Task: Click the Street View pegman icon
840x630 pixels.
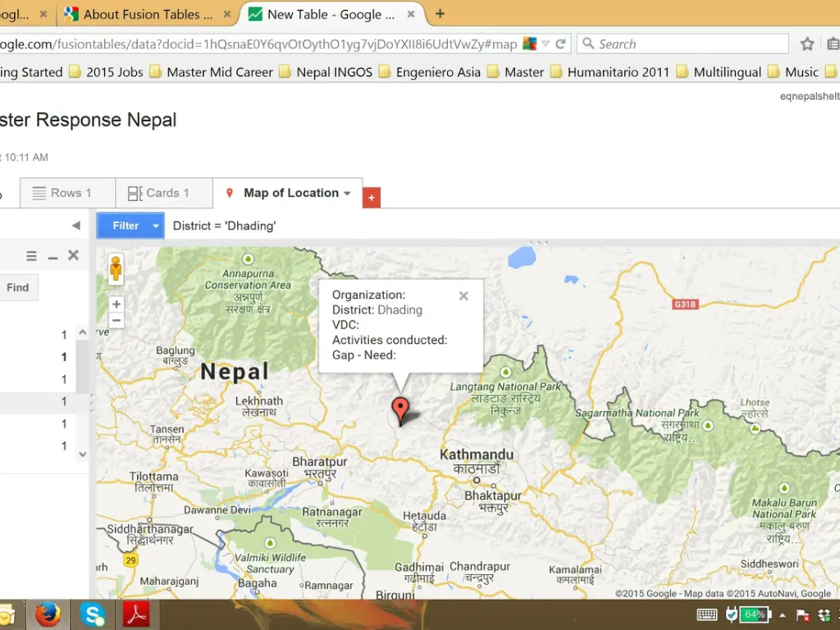Action: pos(116,269)
